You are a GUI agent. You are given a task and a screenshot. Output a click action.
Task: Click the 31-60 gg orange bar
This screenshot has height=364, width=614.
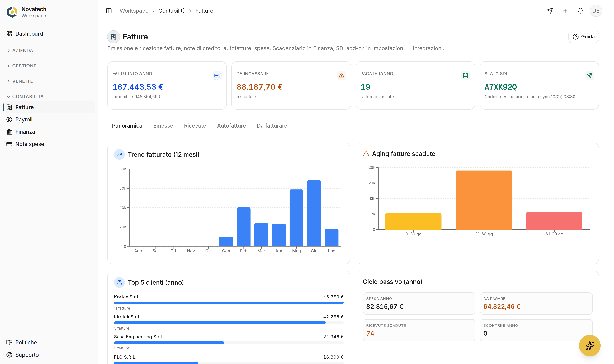pyautogui.click(x=484, y=200)
